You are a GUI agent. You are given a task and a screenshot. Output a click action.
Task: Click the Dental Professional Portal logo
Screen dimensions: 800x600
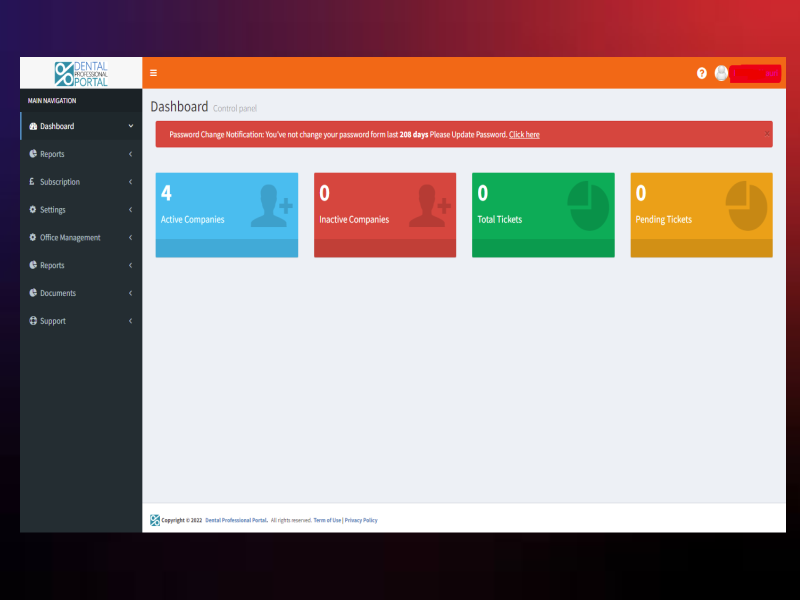(x=81, y=73)
